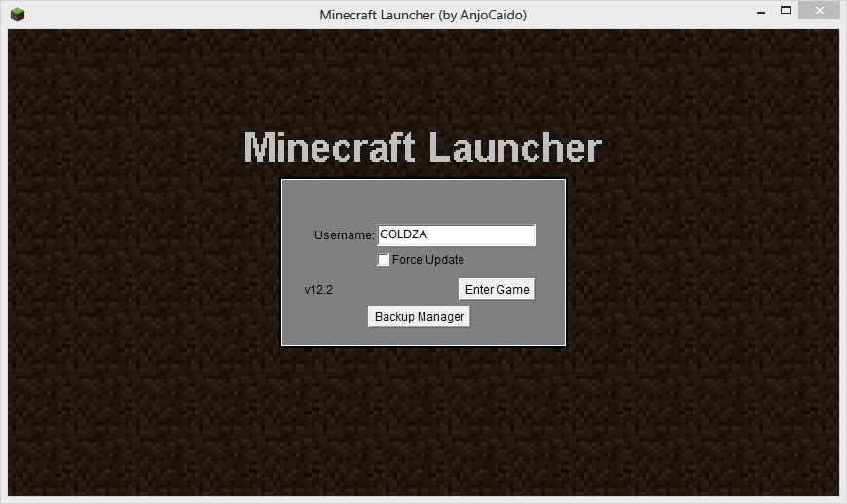
Task: Click the Username input field containing GOLDZA
Action: tap(457, 234)
